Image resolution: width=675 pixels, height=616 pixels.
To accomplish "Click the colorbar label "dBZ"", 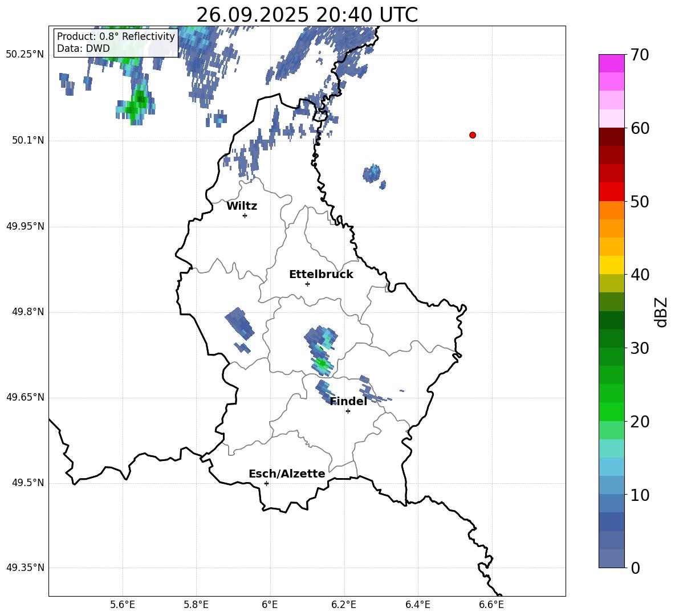I will pos(661,312).
